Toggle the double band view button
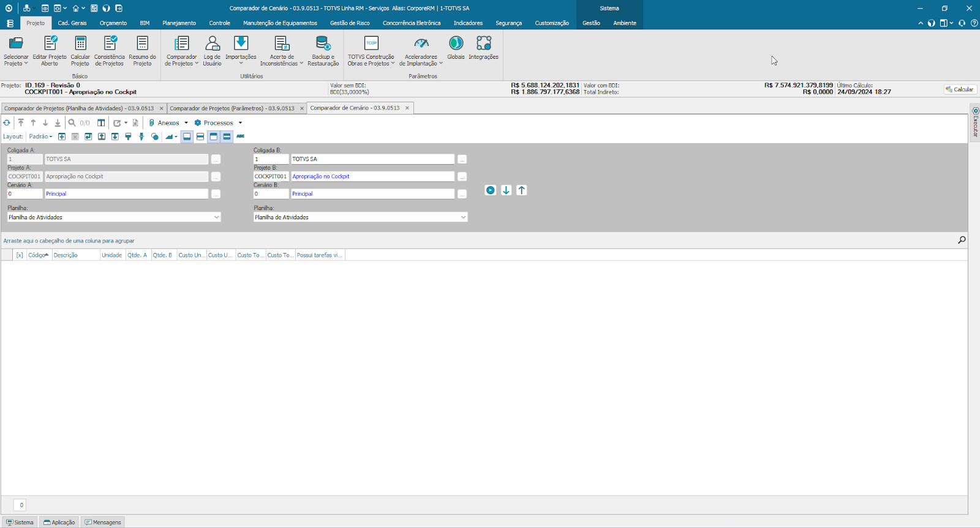The image size is (980, 528). [x=227, y=137]
